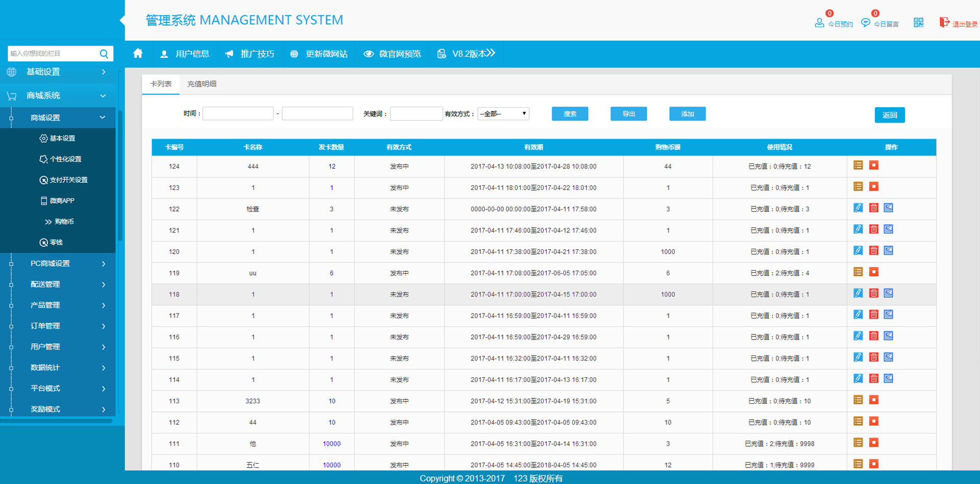Switch to the 充值明细 tab
The height and width of the screenshot is (484, 980).
pos(202,84)
